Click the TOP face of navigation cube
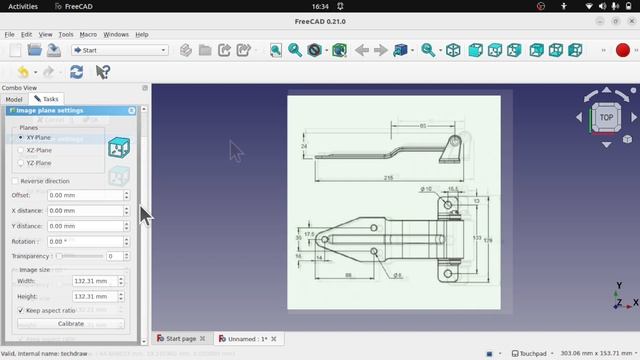This screenshot has width=640, height=360. 606,117
